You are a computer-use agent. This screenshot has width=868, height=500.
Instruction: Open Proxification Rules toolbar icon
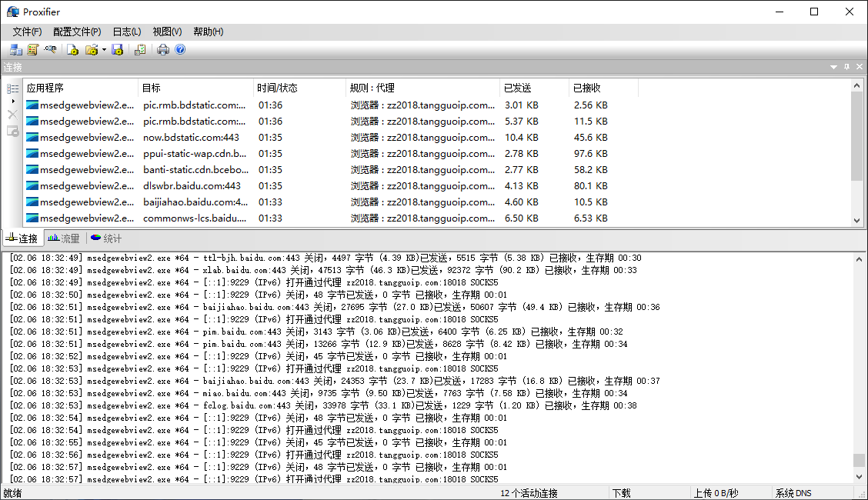click(x=33, y=50)
